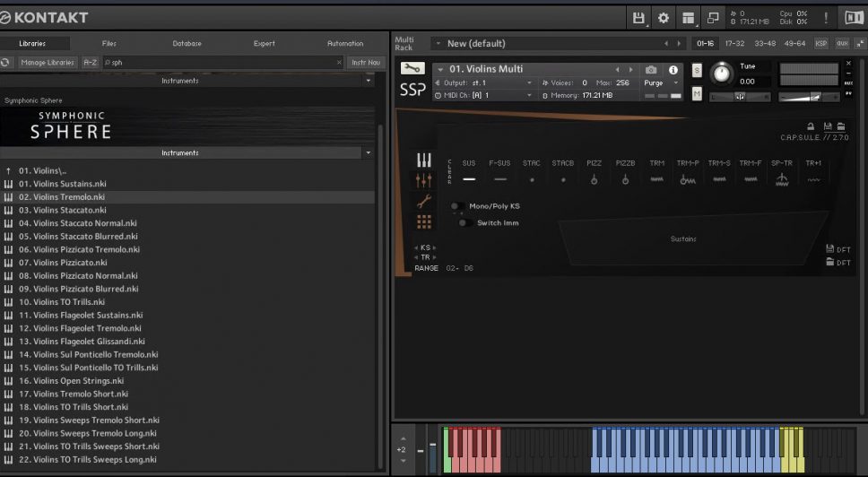868x477 pixels.
Task: Toggle Mono/Poly KS switch
Action: point(457,206)
